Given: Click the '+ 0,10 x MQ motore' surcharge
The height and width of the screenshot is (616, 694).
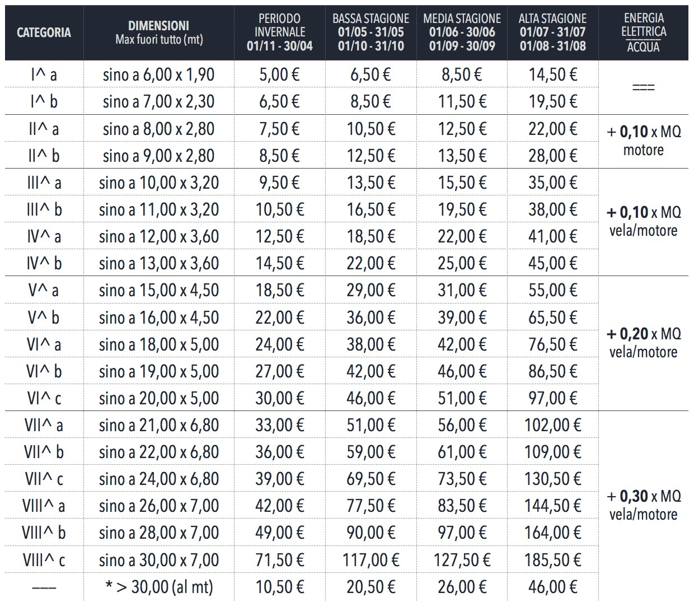Looking at the screenshot, I should [644, 141].
